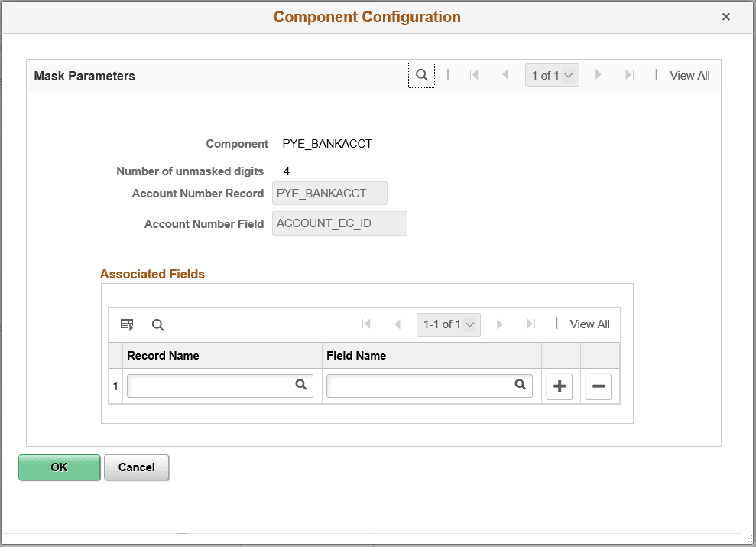
Task: Open the '1-1 of 1' dropdown in Associated Fields
Action: click(x=448, y=324)
